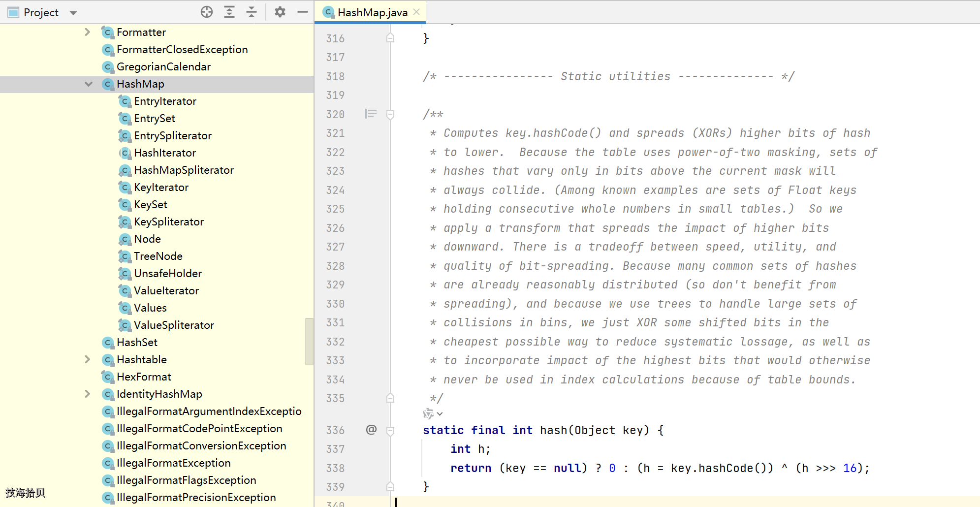
Task: Expand the IdentityHashMap tree node
Action: [x=88, y=394]
